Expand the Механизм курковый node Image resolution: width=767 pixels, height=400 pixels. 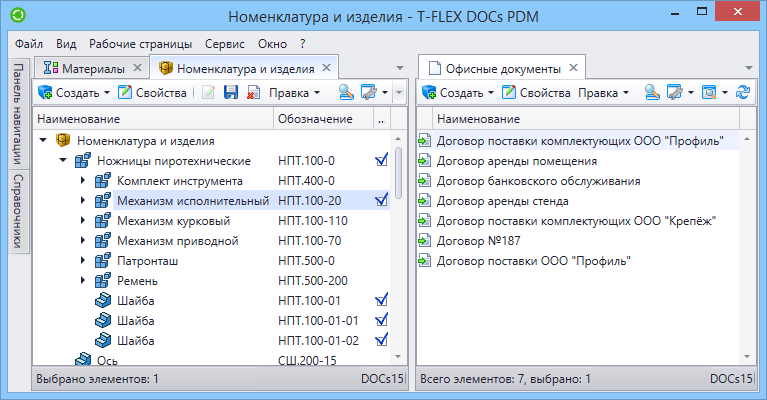83,221
